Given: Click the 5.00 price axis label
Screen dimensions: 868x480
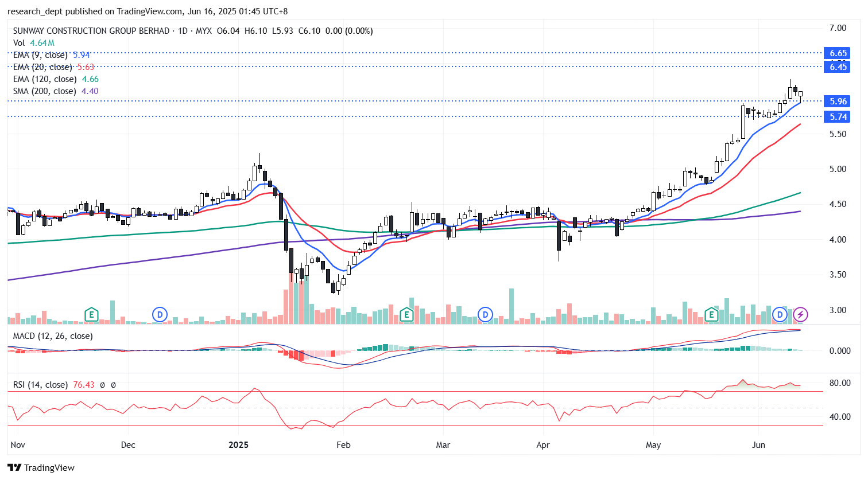Looking at the screenshot, I should [x=838, y=169].
